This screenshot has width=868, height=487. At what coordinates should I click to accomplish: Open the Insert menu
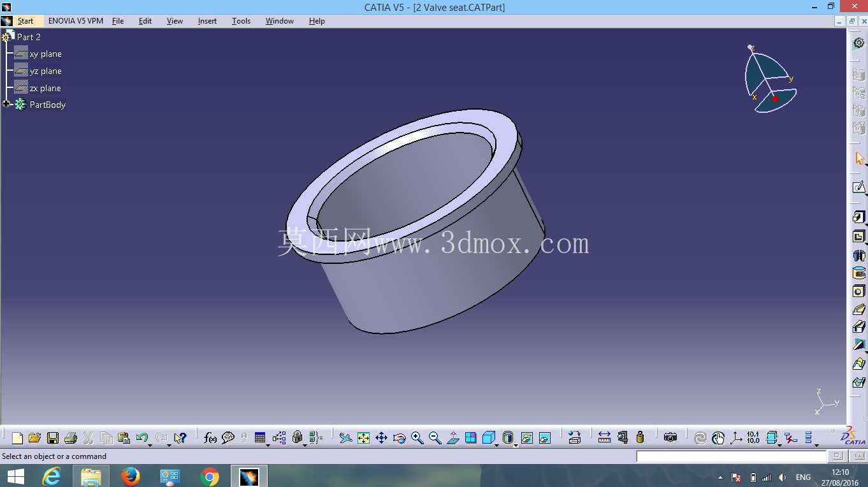point(207,21)
